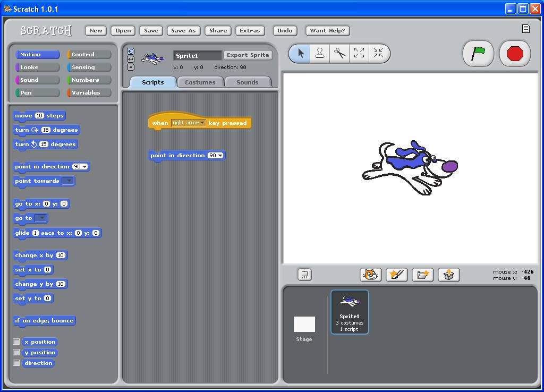Select Sprite1 thumbnail in sprite list
This screenshot has width=544, height=392.
point(350,312)
